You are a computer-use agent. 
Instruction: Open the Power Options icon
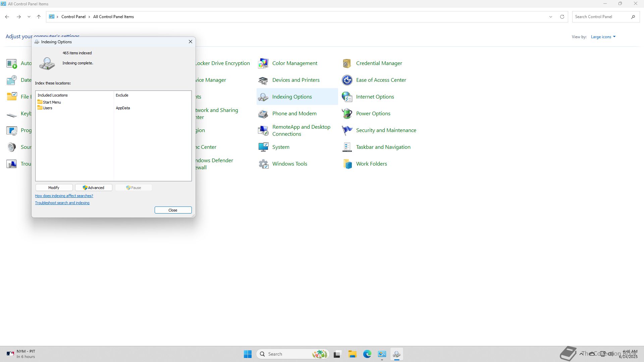347,114
